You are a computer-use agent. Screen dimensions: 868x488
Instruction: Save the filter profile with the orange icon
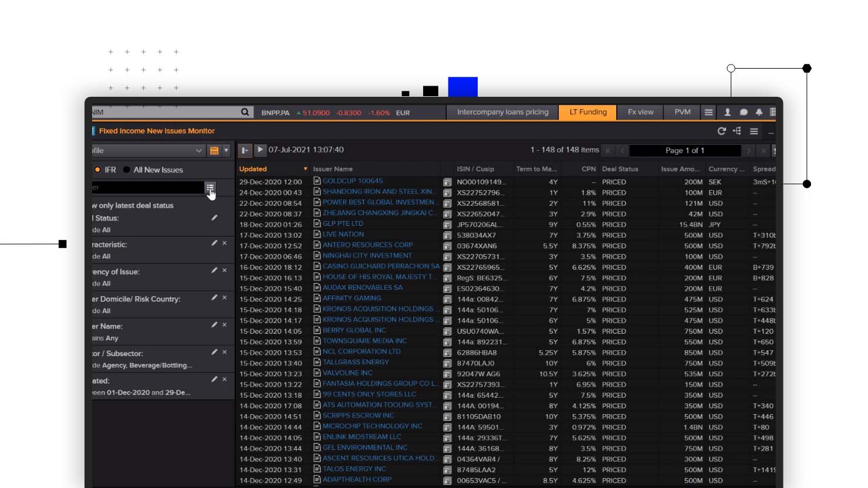point(214,151)
